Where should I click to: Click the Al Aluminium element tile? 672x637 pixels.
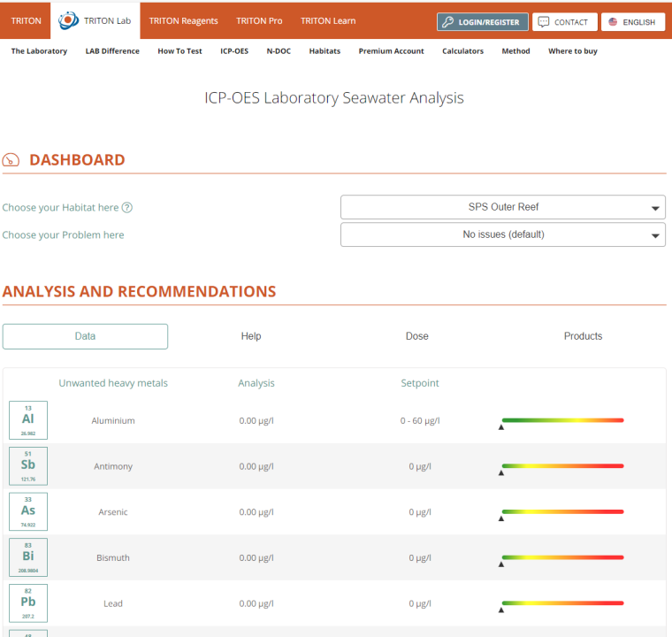coord(28,420)
